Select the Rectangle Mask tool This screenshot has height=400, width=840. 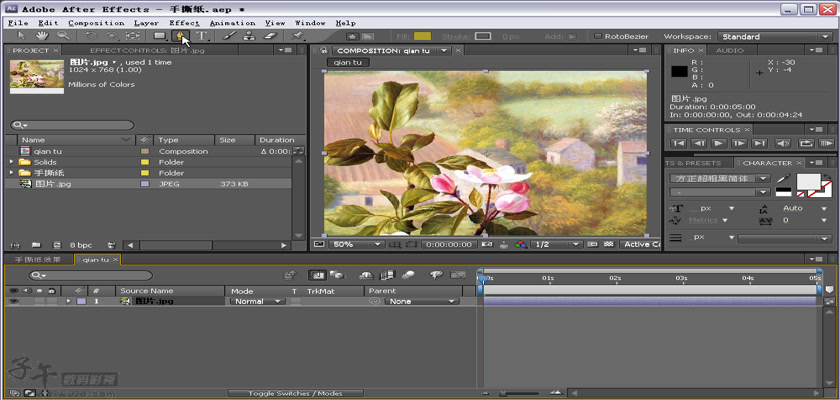[x=160, y=36]
